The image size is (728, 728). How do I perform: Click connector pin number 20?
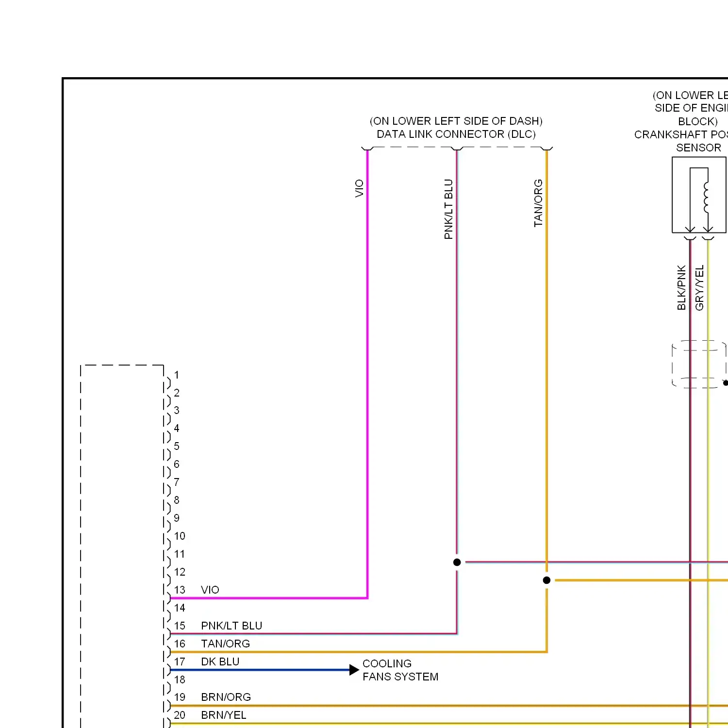180,715
